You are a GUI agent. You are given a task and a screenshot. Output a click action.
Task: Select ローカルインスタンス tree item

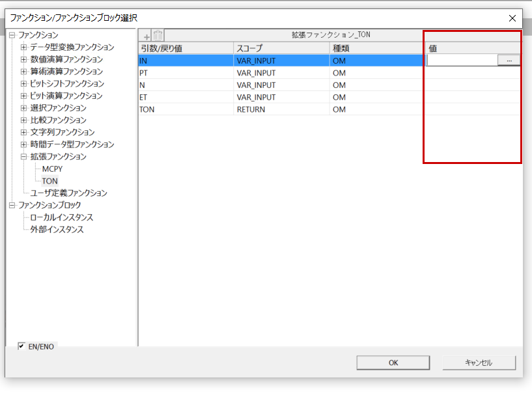(x=61, y=217)
